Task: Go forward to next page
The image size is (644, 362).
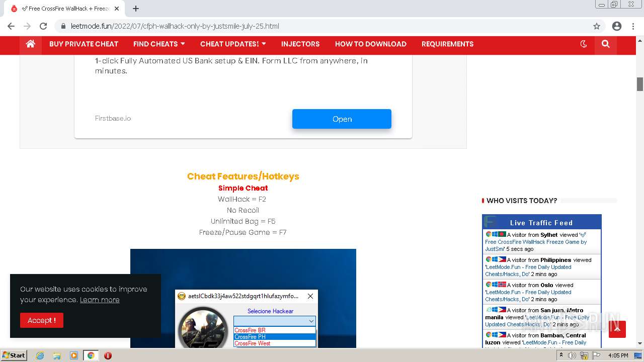Action: point(27,26)
